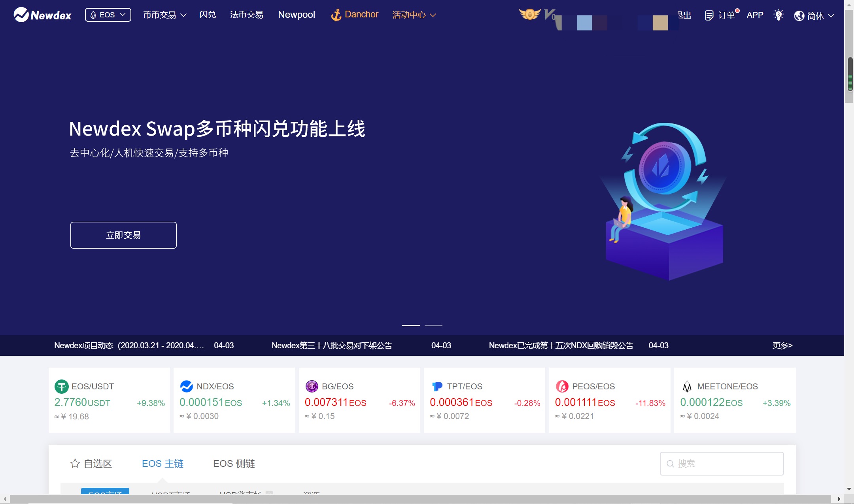This screenshot has height=504, width=854.
Task: Click the 搜索 search input field
Action: [x=722, y=463]
